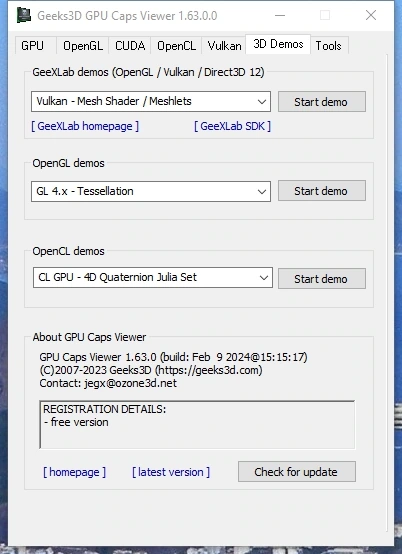Click the Check for update button
This screenshot has width=402, height=554.
(297, 472)
